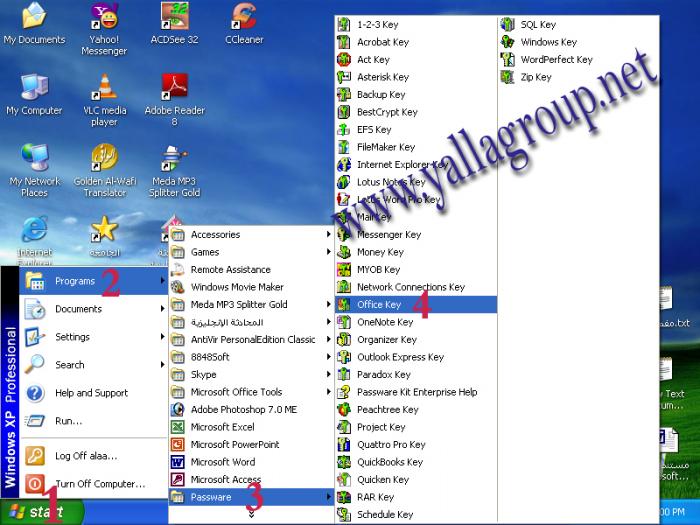700x525 pixels.
Task: Expand the Games submenu arrow
Action: pyautogui.click(x=329, y=252)
